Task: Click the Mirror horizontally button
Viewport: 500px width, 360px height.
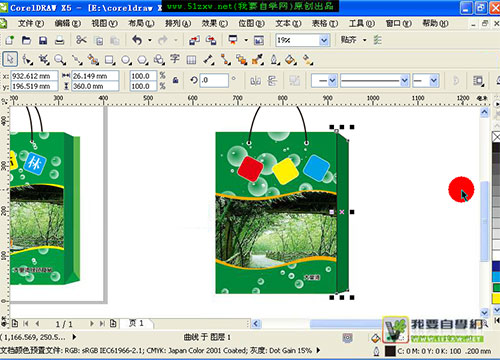Action: pos(256,80)
